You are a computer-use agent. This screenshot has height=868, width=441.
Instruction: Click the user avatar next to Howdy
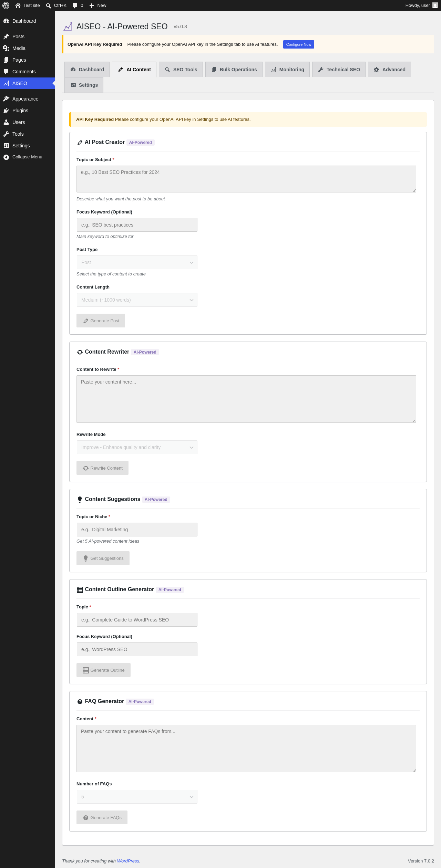click(x=435, y=6)
